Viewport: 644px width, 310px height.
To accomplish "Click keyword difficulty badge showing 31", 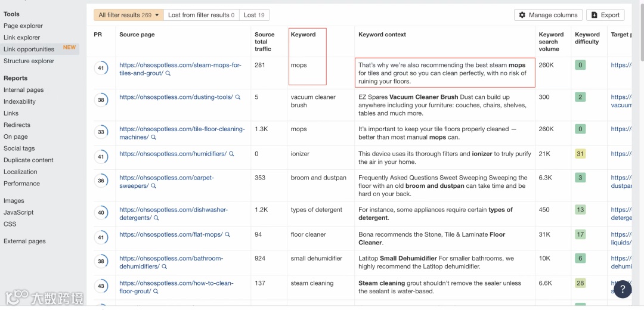I will click(x=580, y=154).
